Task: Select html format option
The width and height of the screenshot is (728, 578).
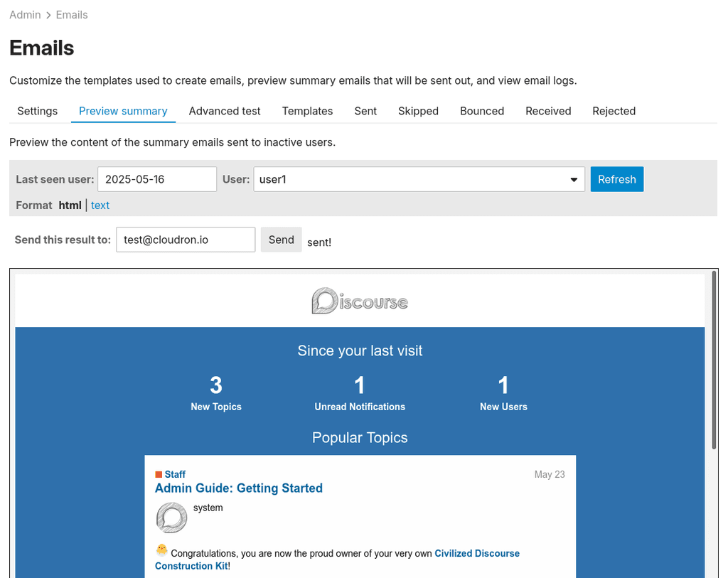Action: pos(70,205)
